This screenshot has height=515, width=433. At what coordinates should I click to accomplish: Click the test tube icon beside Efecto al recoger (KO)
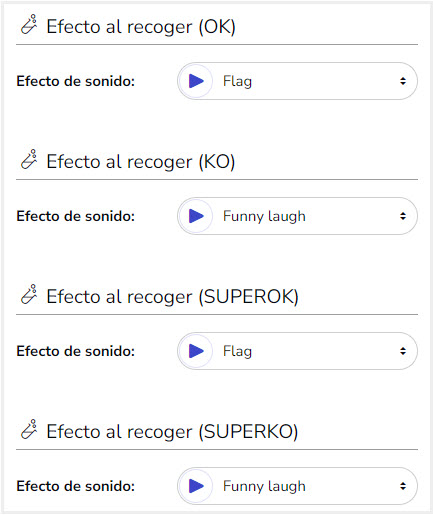[x=29, y=159]
